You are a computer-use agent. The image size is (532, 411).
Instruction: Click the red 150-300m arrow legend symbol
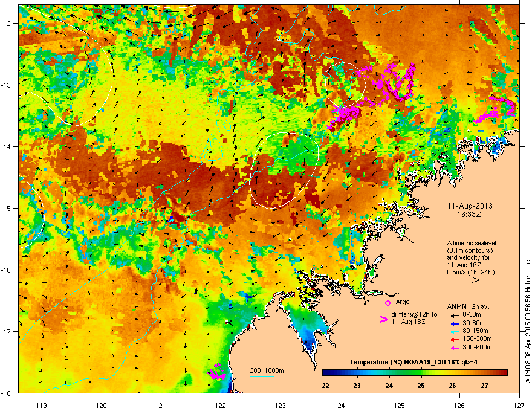455,339
